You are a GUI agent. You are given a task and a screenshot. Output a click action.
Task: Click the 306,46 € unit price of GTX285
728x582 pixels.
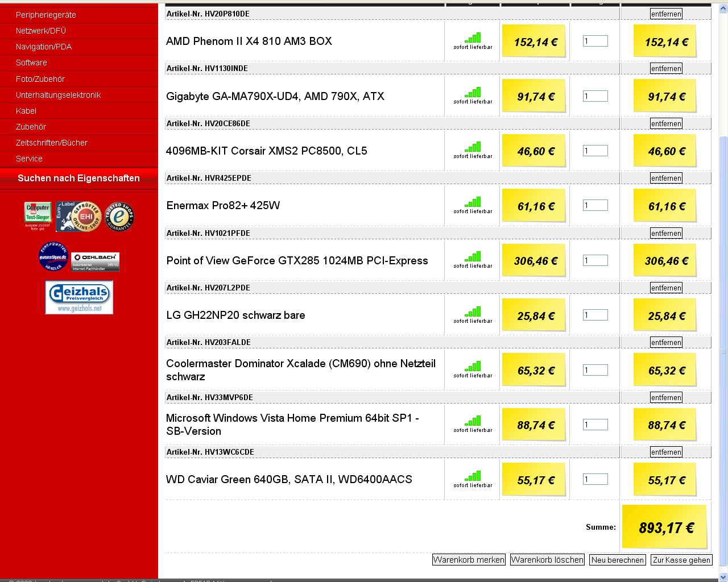pyautogui.click(x=535, y=261)
